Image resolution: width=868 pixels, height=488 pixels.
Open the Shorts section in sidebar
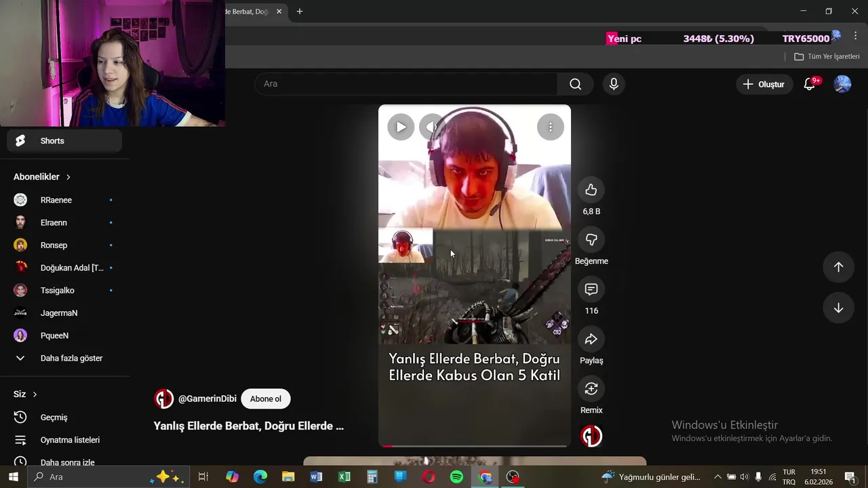64,141
